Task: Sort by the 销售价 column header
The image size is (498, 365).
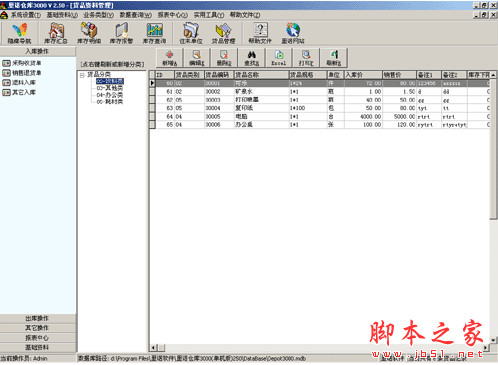Action: 399,75
